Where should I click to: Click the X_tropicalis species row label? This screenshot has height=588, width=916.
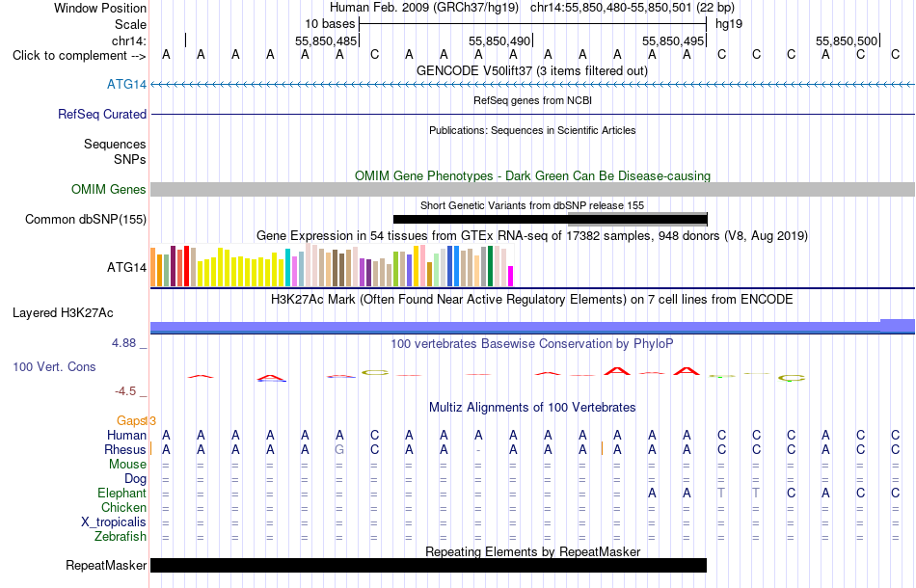coord(114,522)
